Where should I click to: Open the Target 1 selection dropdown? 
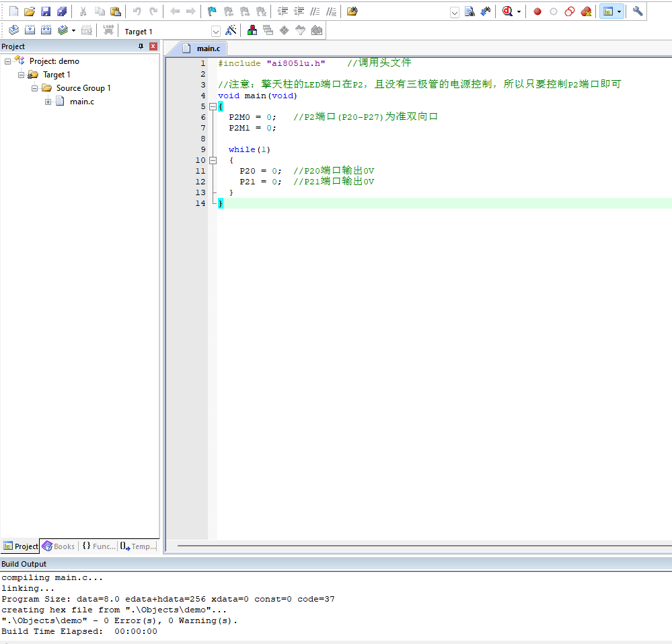click(x=216, y=32)
